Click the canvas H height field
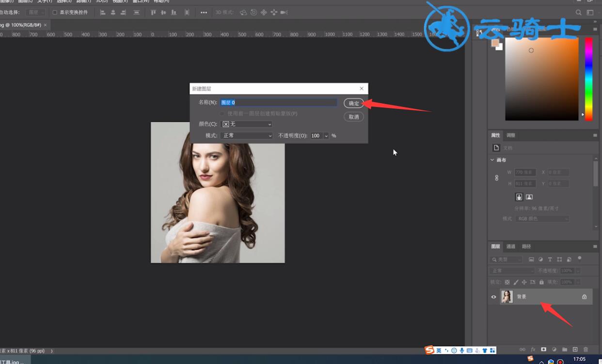Image resolution: width=602 pixels, height=364 pixels. click(525, 183)
